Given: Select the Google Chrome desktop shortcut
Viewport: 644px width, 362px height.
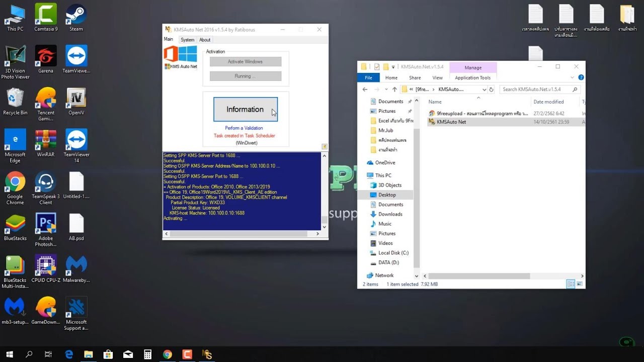Looking at the screenshot, I should tap(15, 189).
